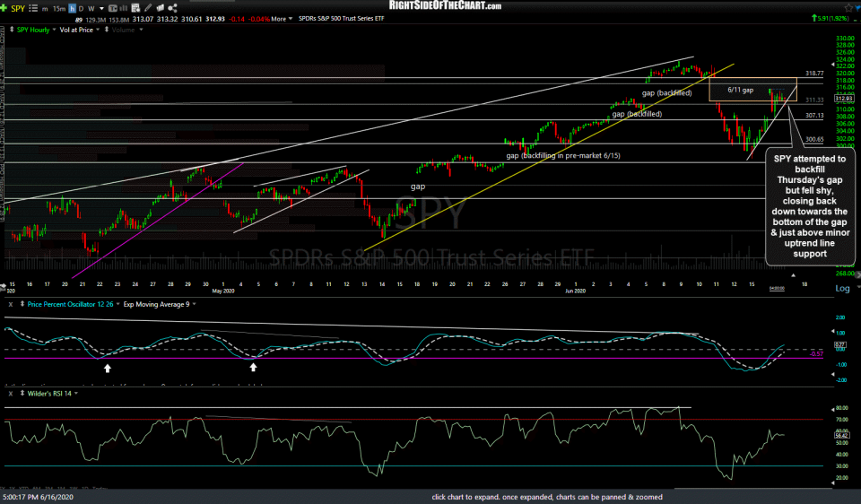Screen dimensions: 861x504
Task: Click the SPY ticker symbol field
Action: (18, 9)
